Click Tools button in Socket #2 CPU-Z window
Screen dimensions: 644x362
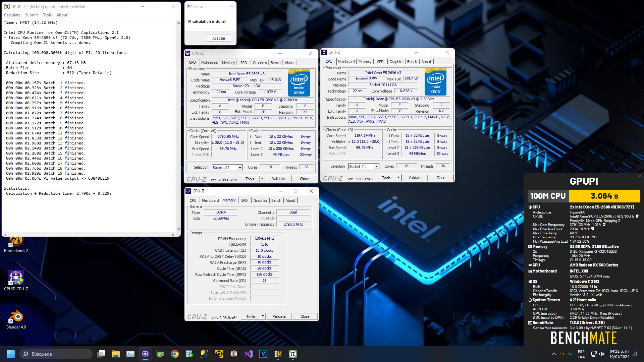[250, 179]
